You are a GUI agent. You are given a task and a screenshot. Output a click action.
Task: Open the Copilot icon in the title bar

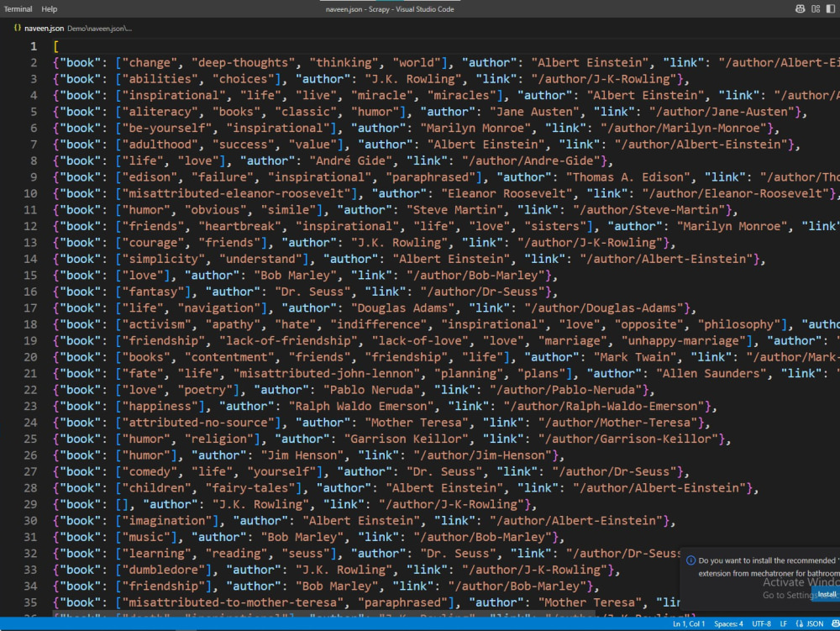(x=800, y=9)
